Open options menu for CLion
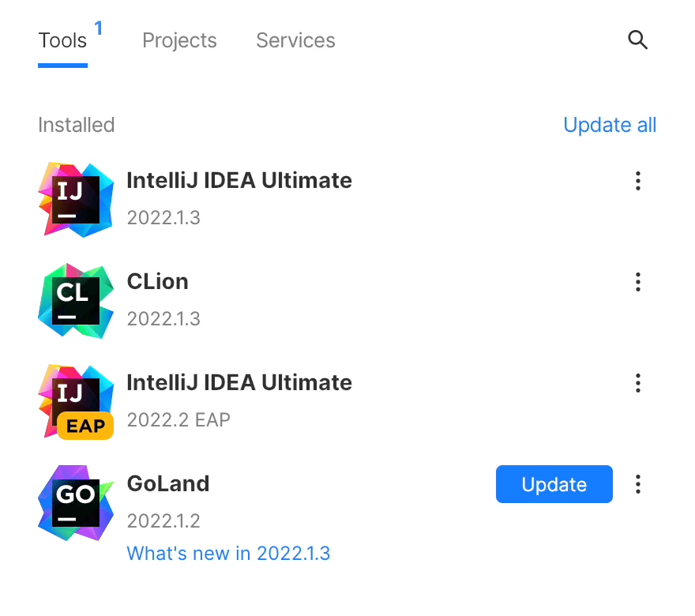 [x=638, y=282]
